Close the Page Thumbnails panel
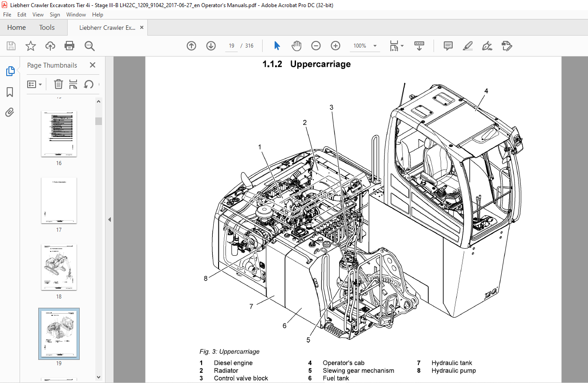This screenshot has width=588, height=383. [x=93, y=65]
